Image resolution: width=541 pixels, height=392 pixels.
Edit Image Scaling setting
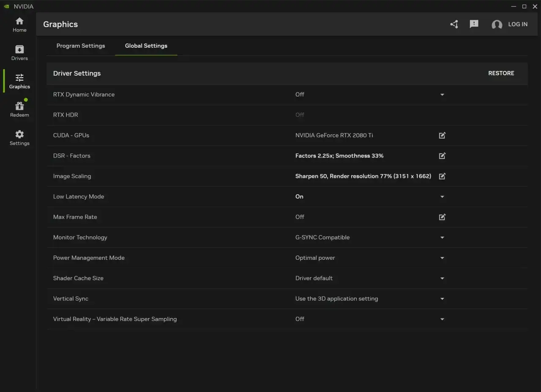(442, 176)
